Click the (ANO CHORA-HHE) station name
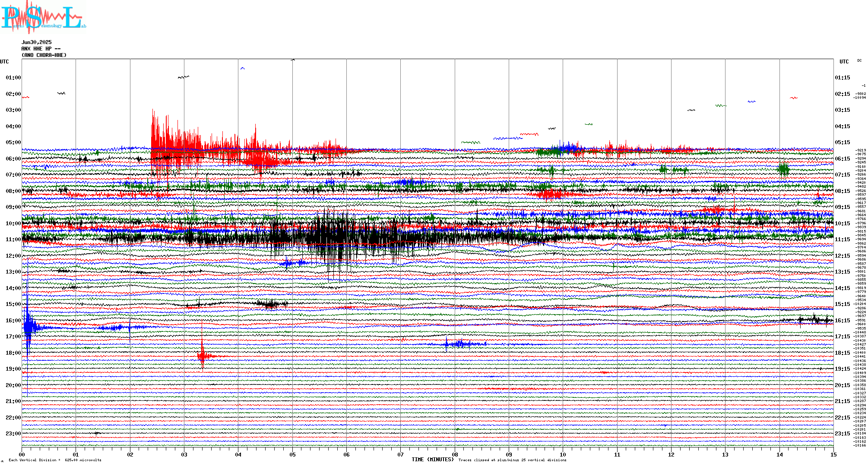The height and width of the screenshot is (466, 868). coord(44,55)
